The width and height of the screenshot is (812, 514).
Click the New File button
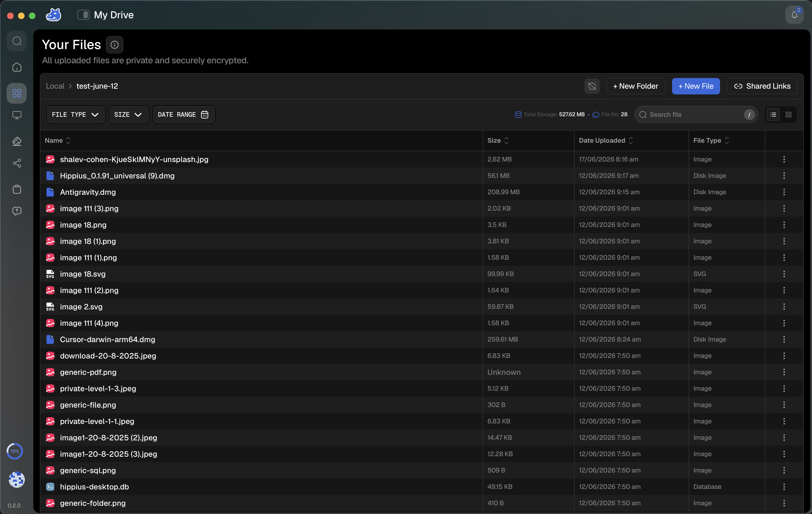coord(696,86)
